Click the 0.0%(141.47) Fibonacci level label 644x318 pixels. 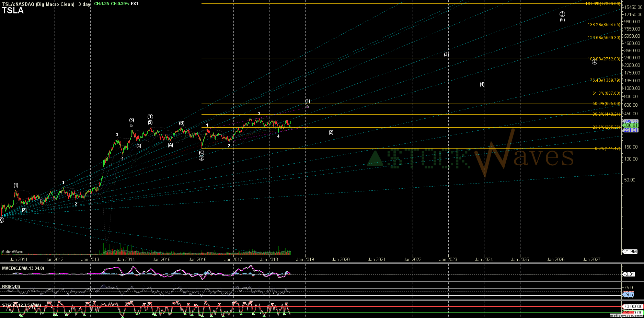tap(607, 149)
